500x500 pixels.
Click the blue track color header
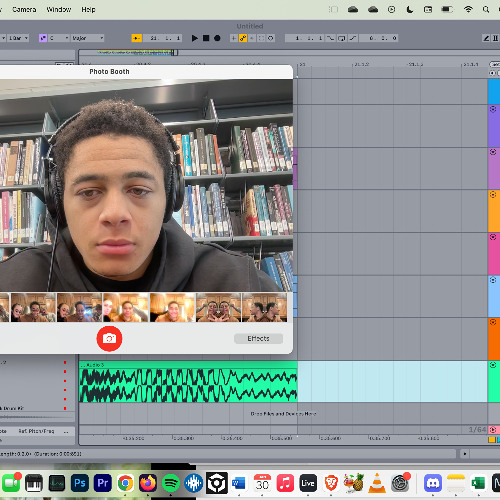[x=494, y=91]
